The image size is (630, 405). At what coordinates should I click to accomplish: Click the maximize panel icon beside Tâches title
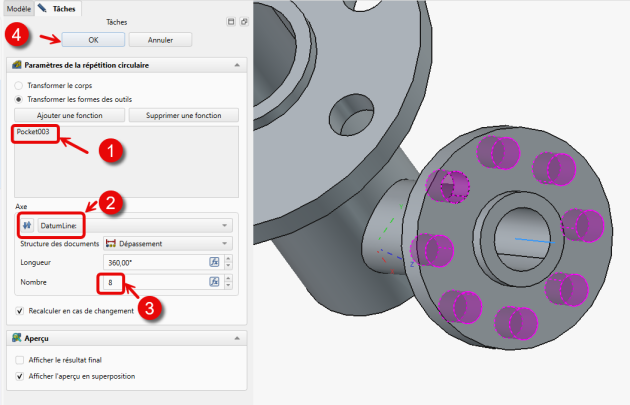(230, 21)
